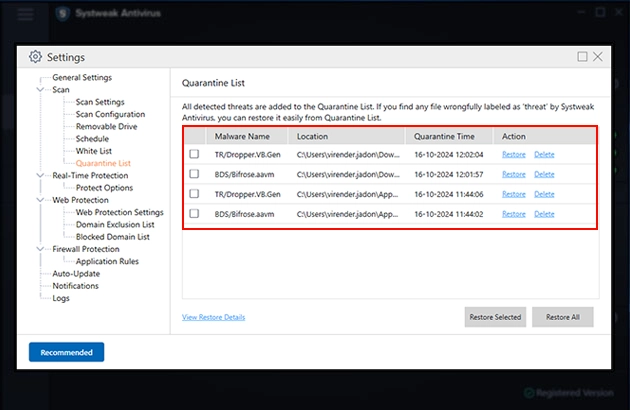Image resolution: width=630 pixels, height=410 pixels.
Task: Maximize the Settings dialog
Action: (582, 57)
